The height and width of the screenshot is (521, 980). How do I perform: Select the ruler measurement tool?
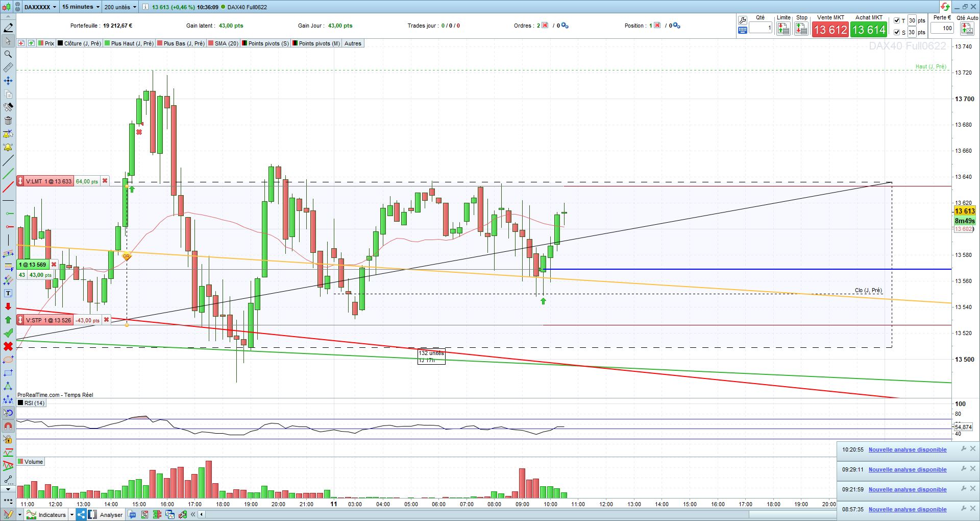(x=8, y=67)
